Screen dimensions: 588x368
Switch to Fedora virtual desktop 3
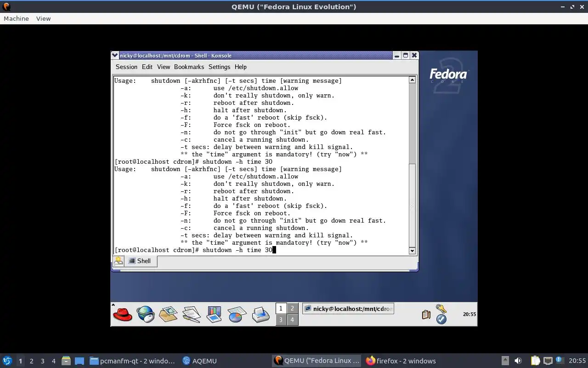click(x=281, y=319)
